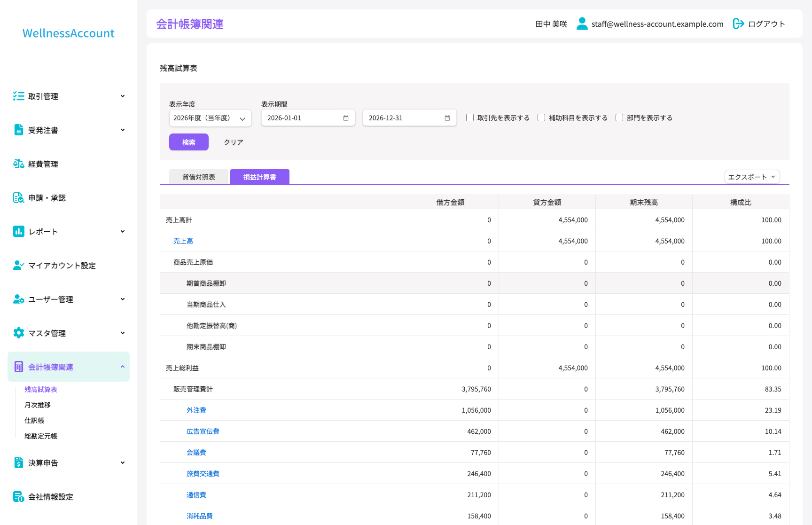The width and height of the screenshot is (812, 525).
Task: Enable 部門を表示する checkbox
Action: coord(619,118)
